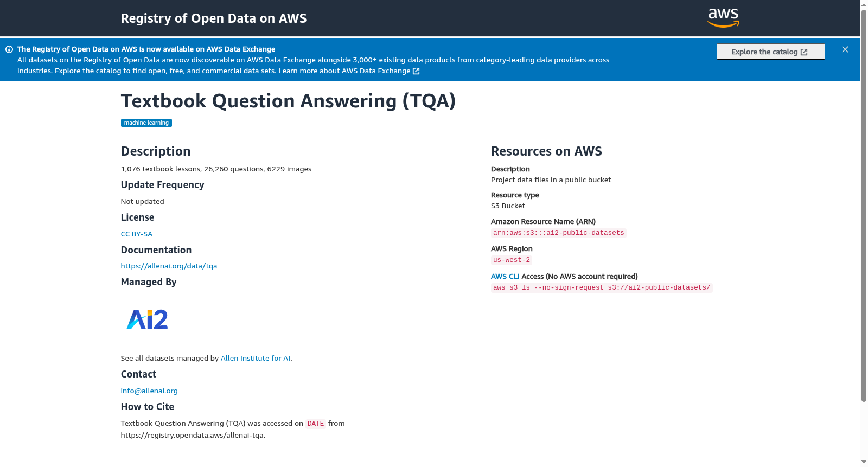Click the aws s3 ls command text
The height and width of the screenshot is (467, 868).
pyautogui.click(x=602, y=288)
